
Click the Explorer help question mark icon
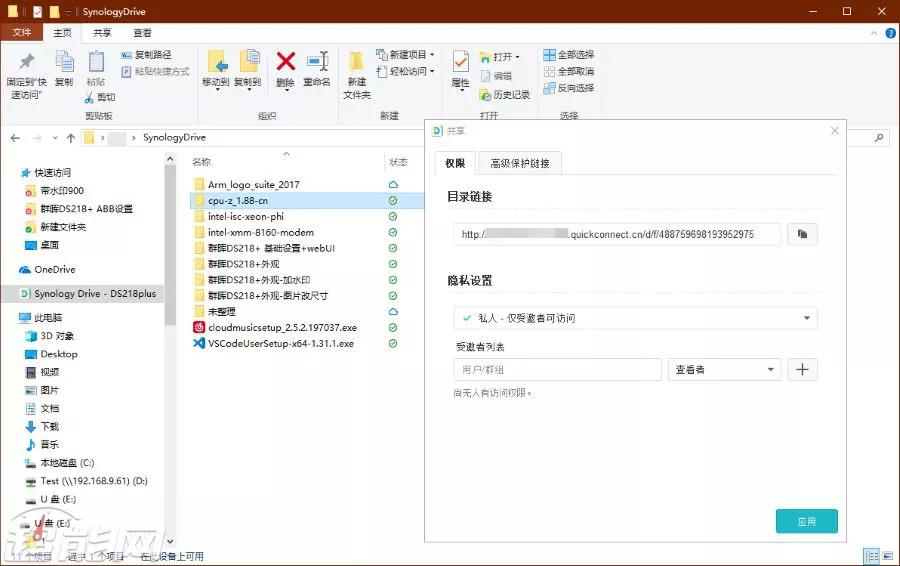[891, 33]
